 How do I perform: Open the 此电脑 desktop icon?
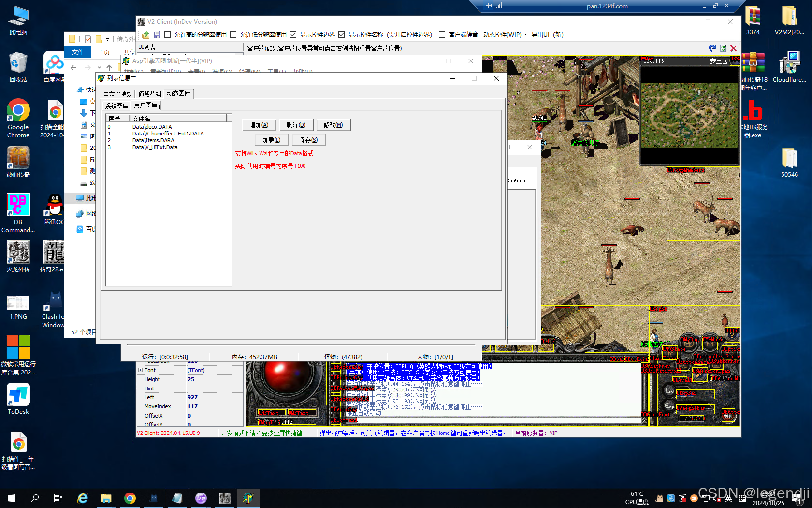pyautogui.click(x=18, y=20)
